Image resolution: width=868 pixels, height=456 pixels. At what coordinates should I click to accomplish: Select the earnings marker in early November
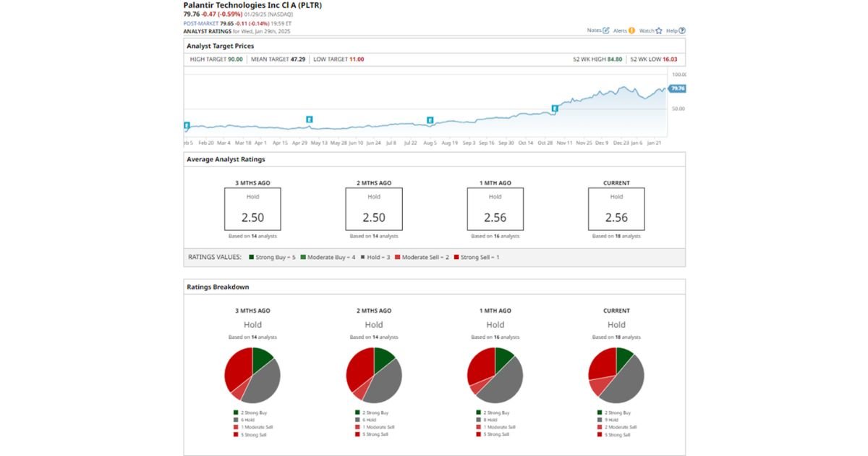click(x=555, y=109)
